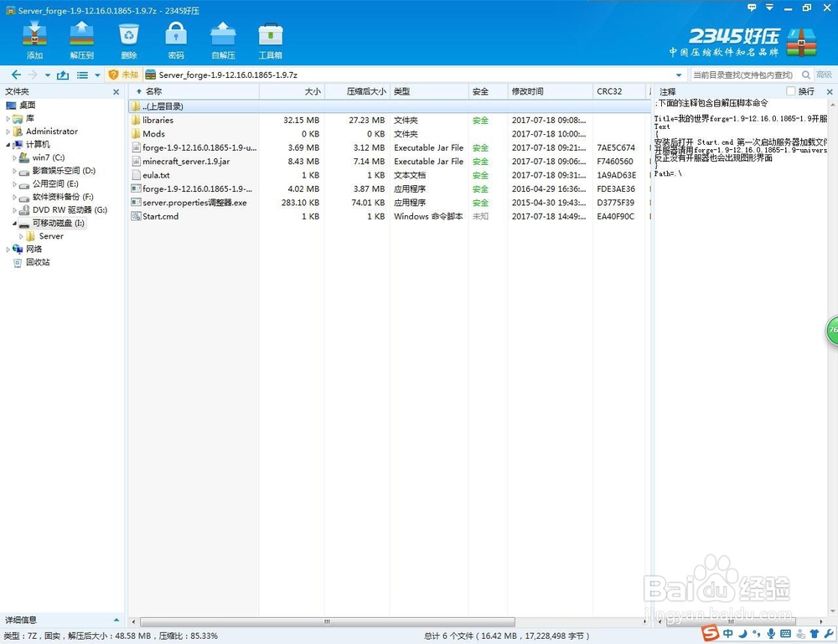This screenshot has width=838, height=644.
Task: Close the 注释 comment panel
Action: [830, 92]
